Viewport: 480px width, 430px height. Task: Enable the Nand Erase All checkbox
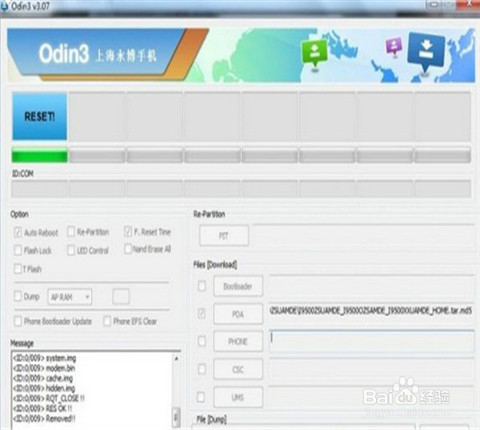click(x=128, y=249)
